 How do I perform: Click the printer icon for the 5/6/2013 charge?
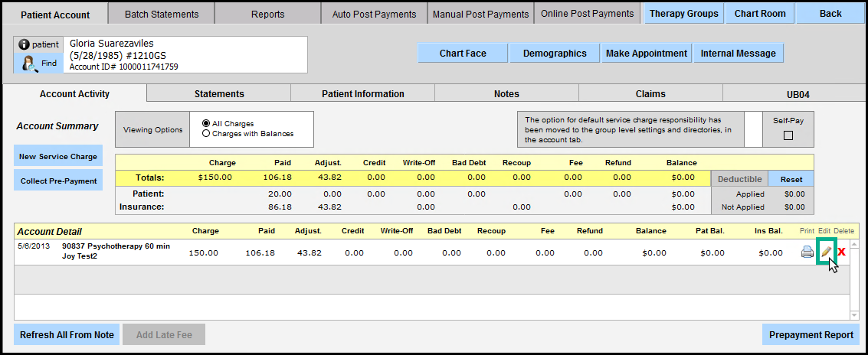pos(807,252)
